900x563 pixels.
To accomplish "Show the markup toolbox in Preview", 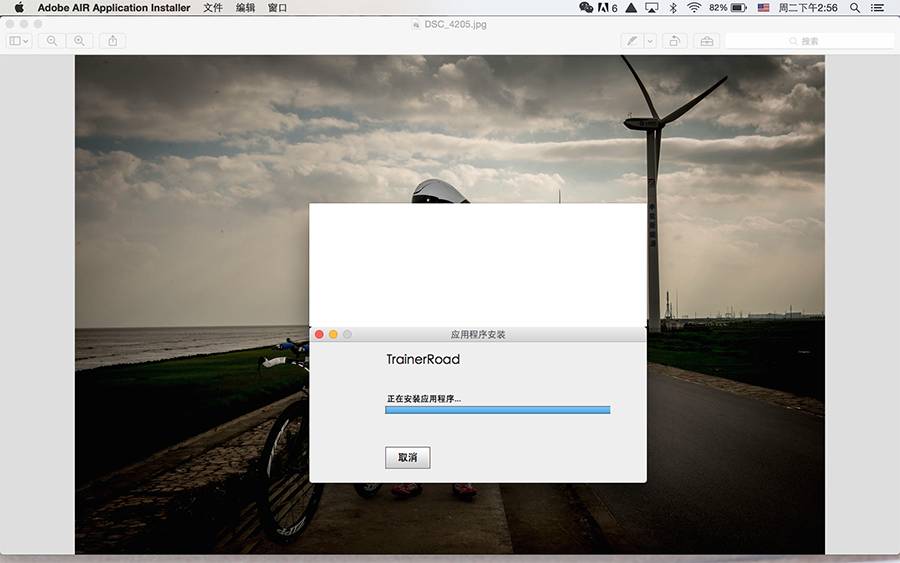I will click(x=707, y=41).
